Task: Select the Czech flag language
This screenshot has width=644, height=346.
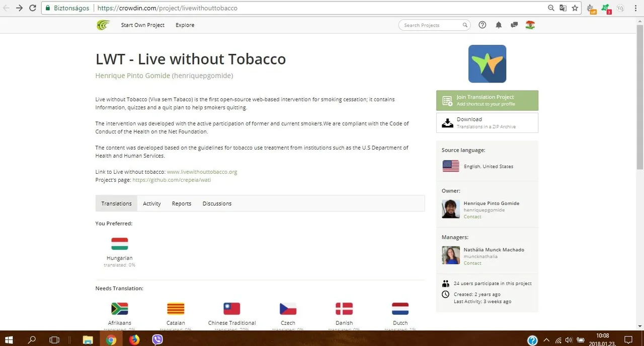Action: [288, 309]
